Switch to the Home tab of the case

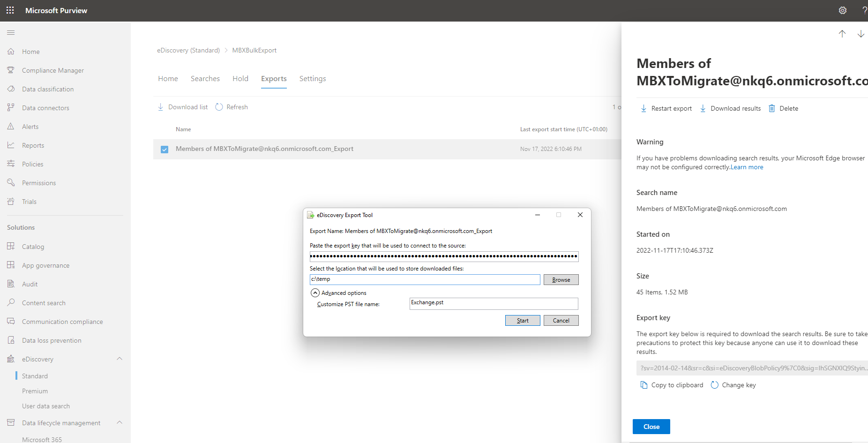(168, 79)
